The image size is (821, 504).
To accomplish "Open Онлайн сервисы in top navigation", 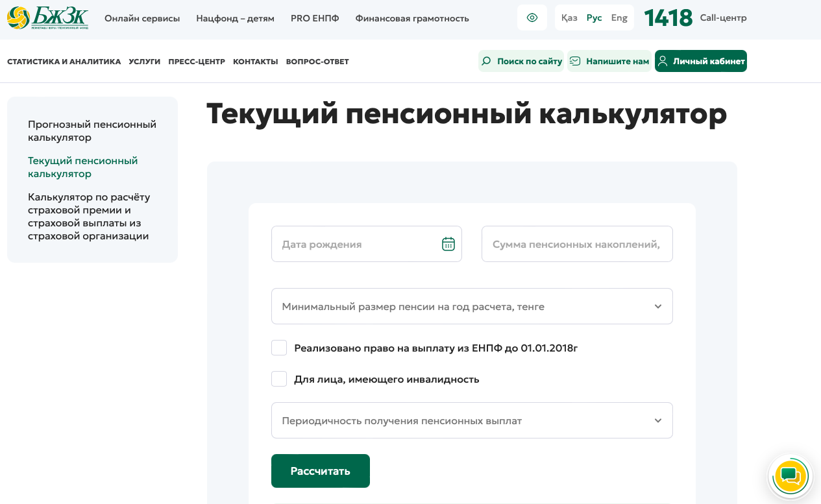I will [x=142, y=18].
